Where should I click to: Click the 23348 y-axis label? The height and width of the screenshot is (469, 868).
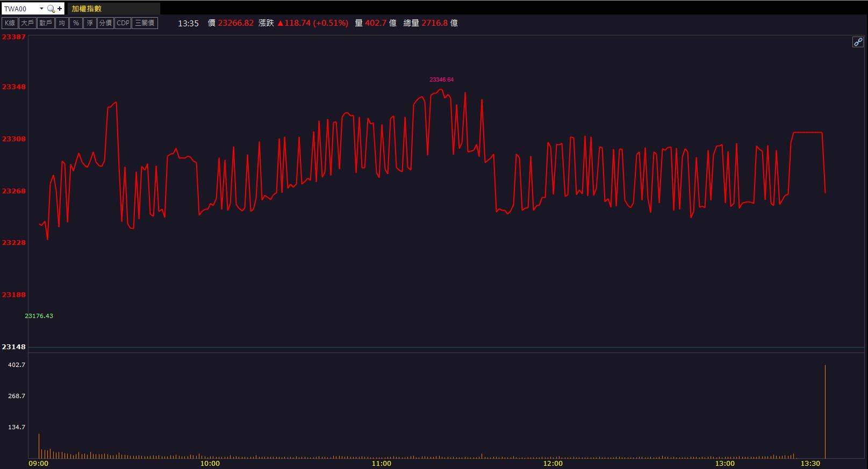14,87
